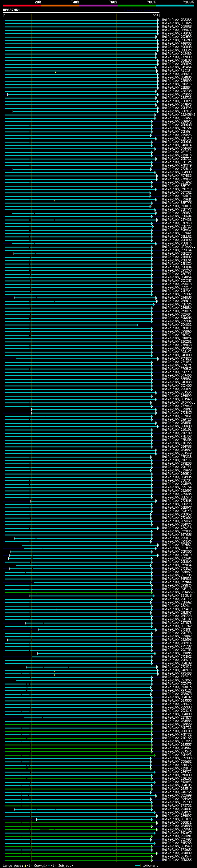Select hit label UniRef100_Q9SEG4
This screenshot has width=197, height=868.
pyautogui.click(x=177, y=250)
